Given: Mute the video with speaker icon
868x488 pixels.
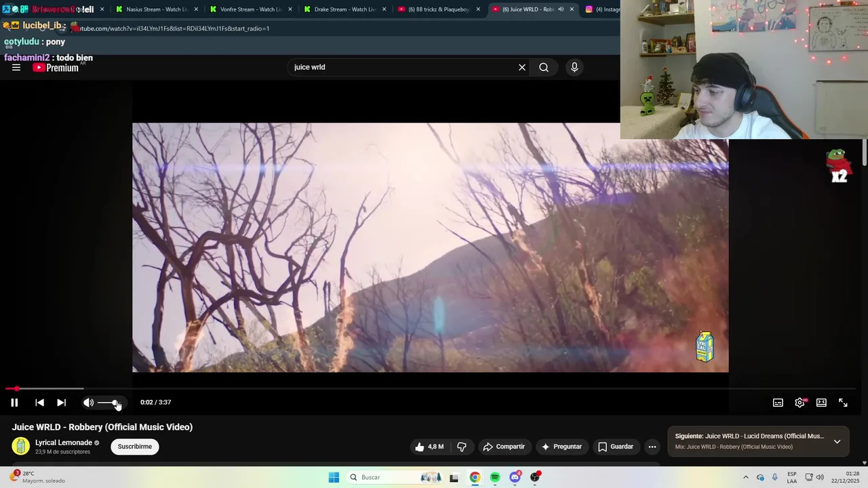Looking at the screenshot, I should point(88,403).
